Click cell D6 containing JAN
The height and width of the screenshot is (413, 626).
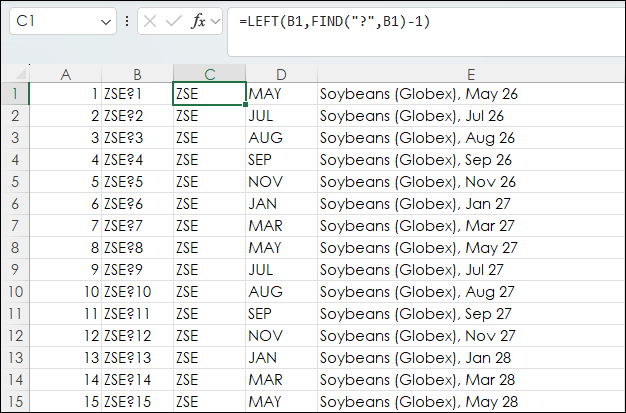coord(281,204)
